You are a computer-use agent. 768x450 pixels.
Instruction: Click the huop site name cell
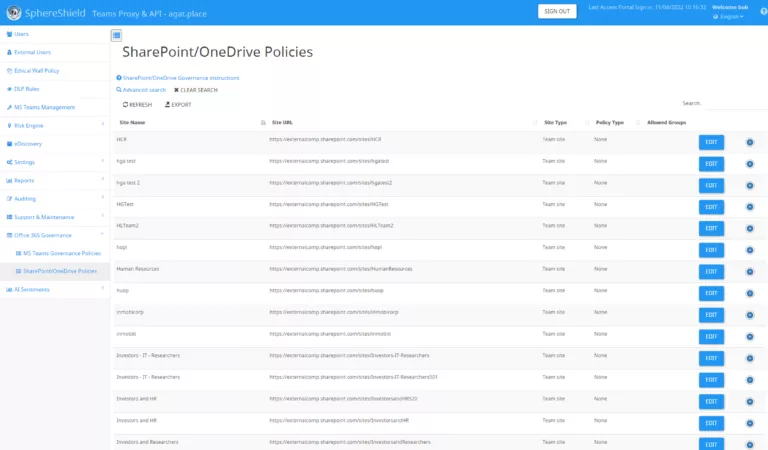(x=122, y=290)
